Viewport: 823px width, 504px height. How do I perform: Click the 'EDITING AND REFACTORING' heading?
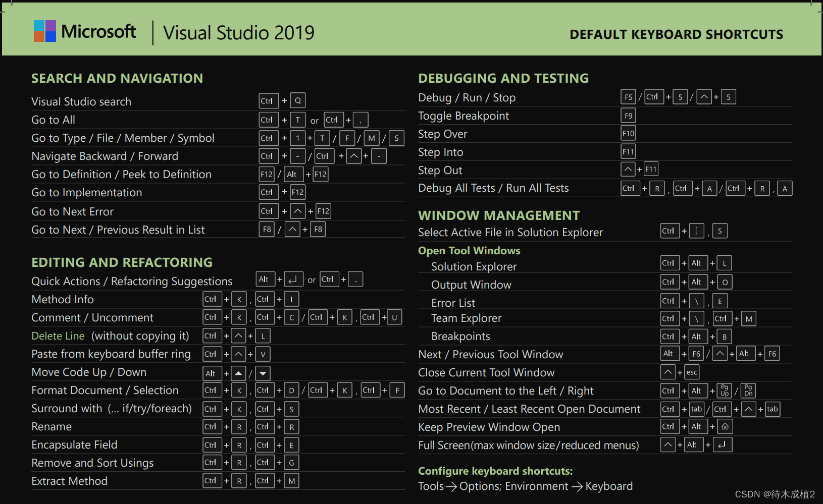[x=122, y=262]
